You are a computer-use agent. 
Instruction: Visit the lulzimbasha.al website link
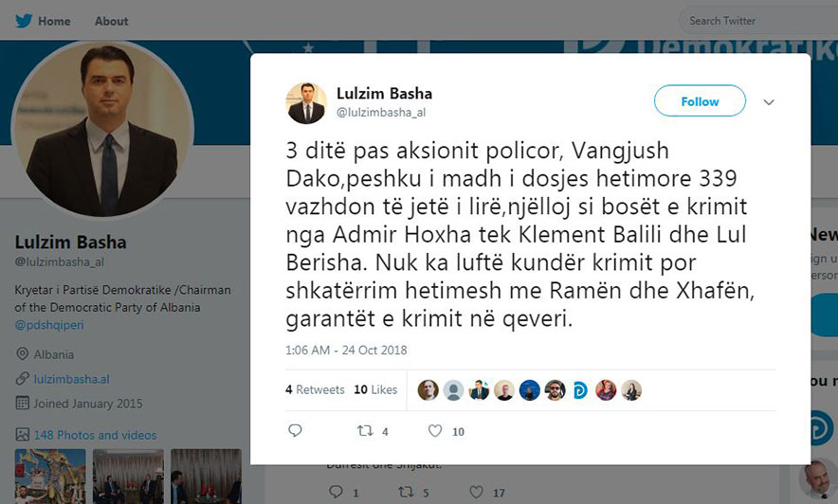click(x=72, y=379)
